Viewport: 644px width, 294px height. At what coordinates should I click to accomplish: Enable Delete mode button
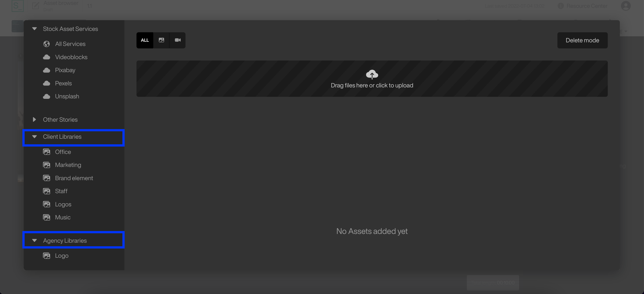(582, 40)
